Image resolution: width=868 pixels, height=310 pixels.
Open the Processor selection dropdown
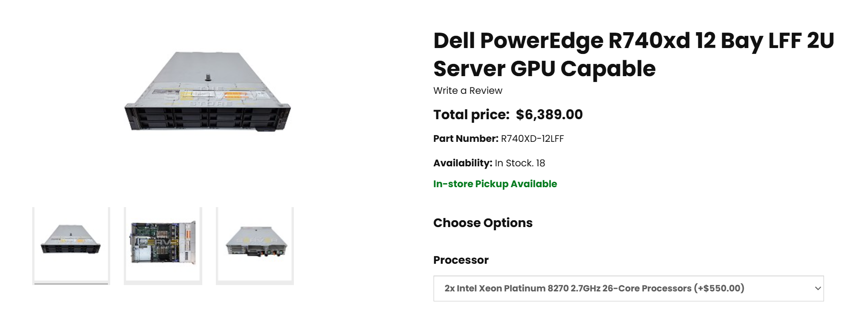point(628,288)
